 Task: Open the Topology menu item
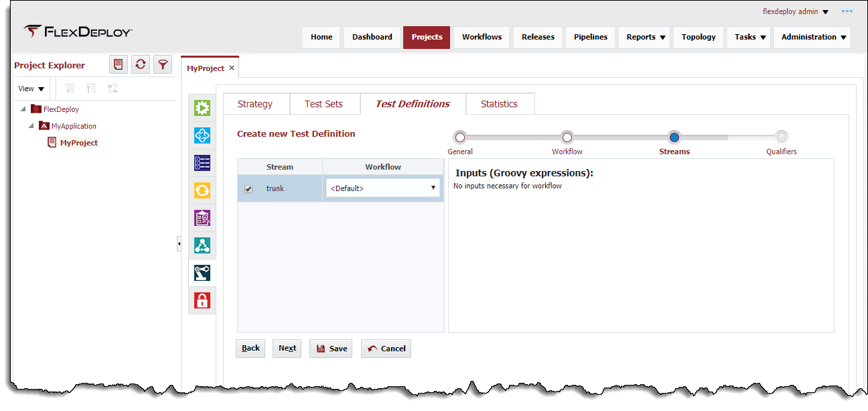coord(699,37)
